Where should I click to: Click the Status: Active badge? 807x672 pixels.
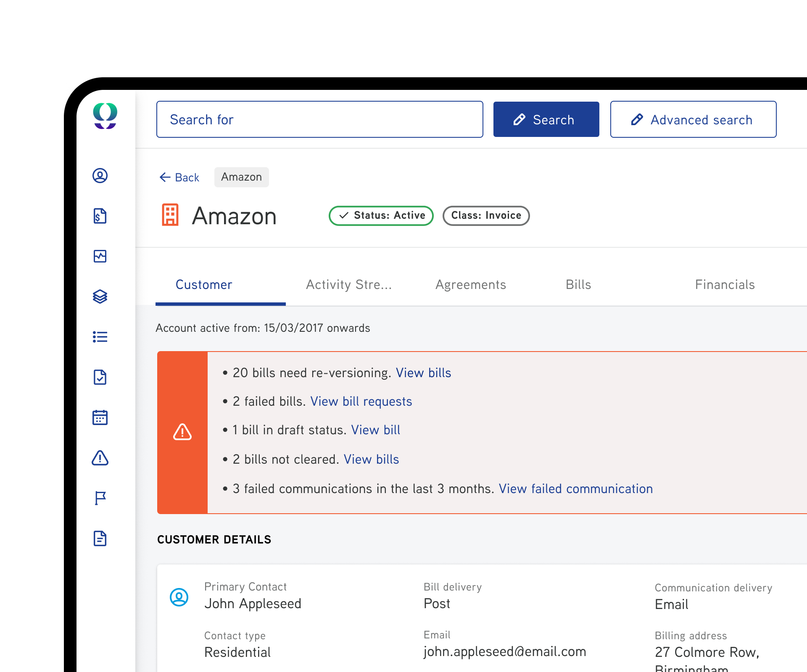[381, 215]
